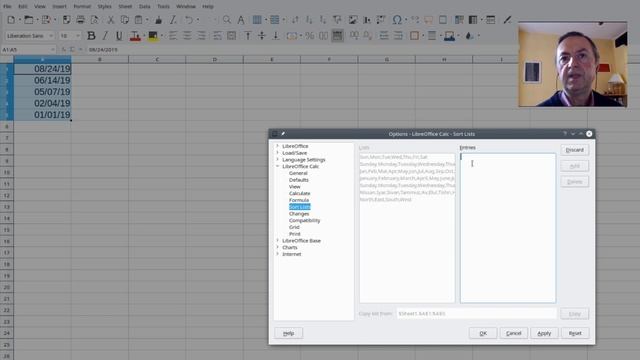Screen dimensions: 640x360
Task: Cut selection using scissors icon
Action: tap(111, 20)
